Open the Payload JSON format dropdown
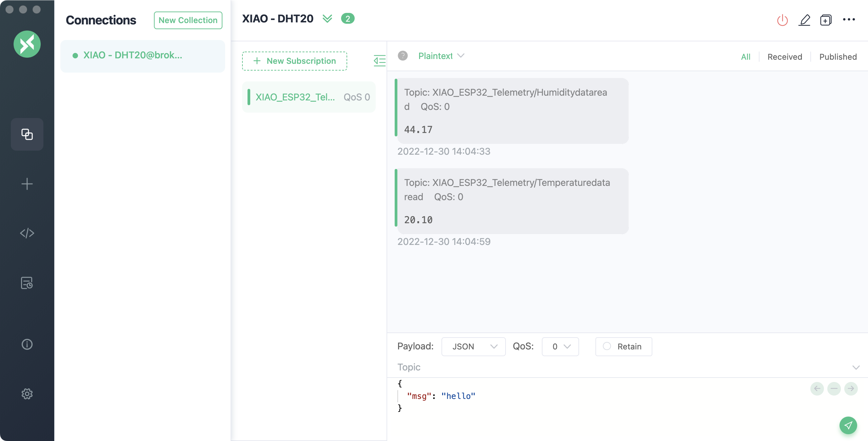The image size is (868, 441). click(x=473, y=346)
